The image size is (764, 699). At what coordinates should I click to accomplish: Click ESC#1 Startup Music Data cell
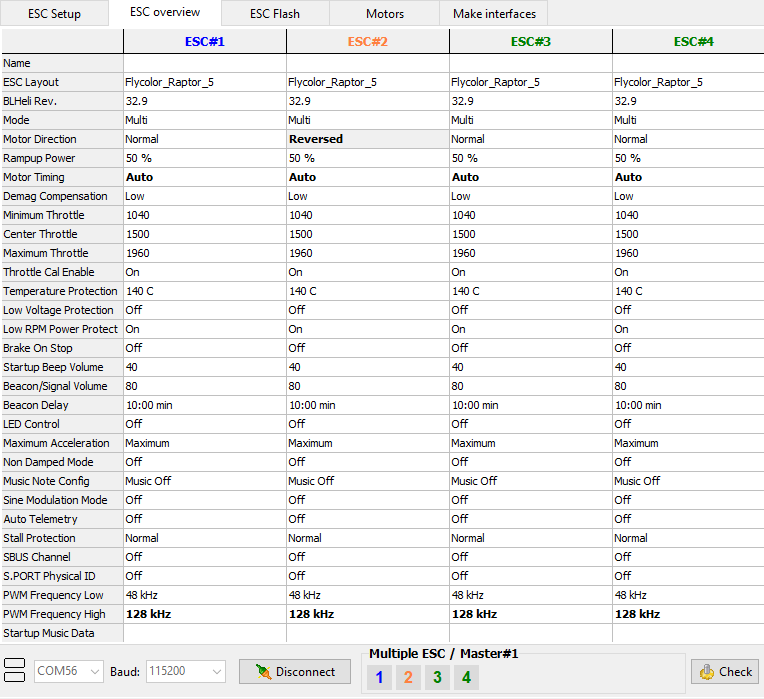click(x=205, y=633)
